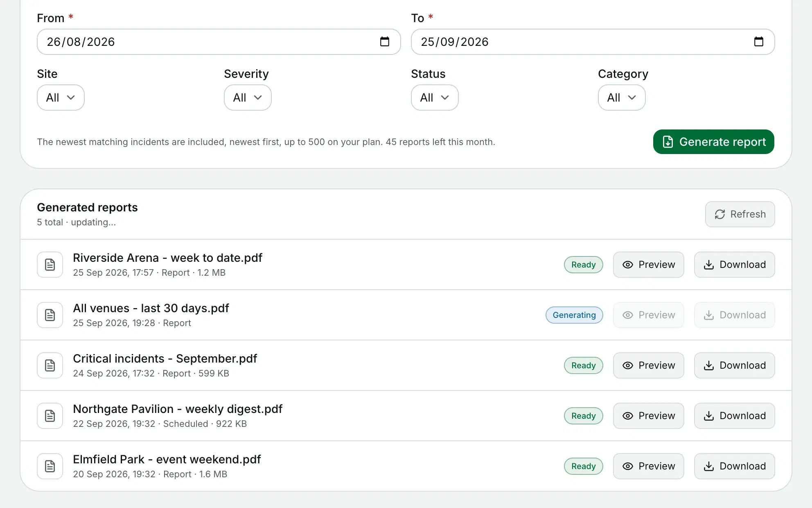Viewport: 812px width, 508px height.
Task: Click the 'Generated reports' heading
Action: coord(87,207)
